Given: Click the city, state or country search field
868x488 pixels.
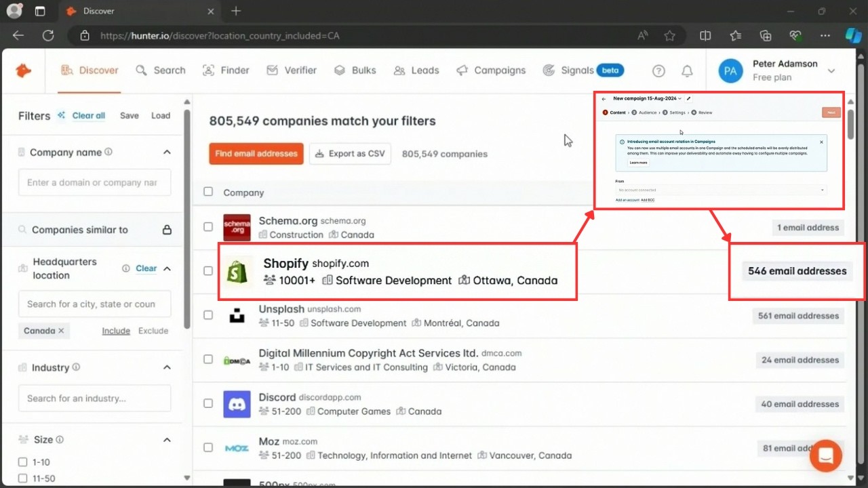Looking at the screenshot, I should 94,304.
